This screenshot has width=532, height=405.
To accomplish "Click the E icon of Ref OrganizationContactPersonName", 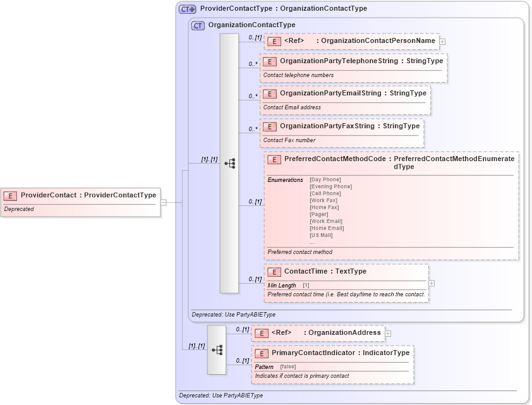I will pyautogui.click(x=274, y=40).
